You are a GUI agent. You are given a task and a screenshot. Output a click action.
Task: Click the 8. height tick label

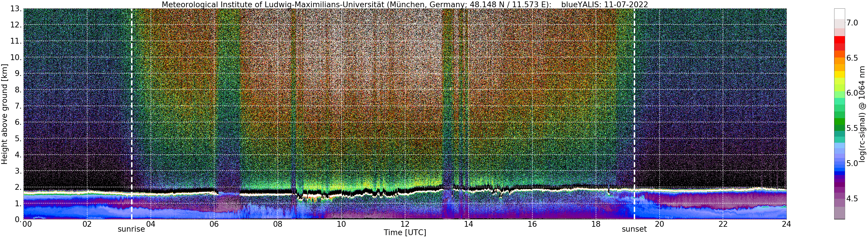coord(18,90)
